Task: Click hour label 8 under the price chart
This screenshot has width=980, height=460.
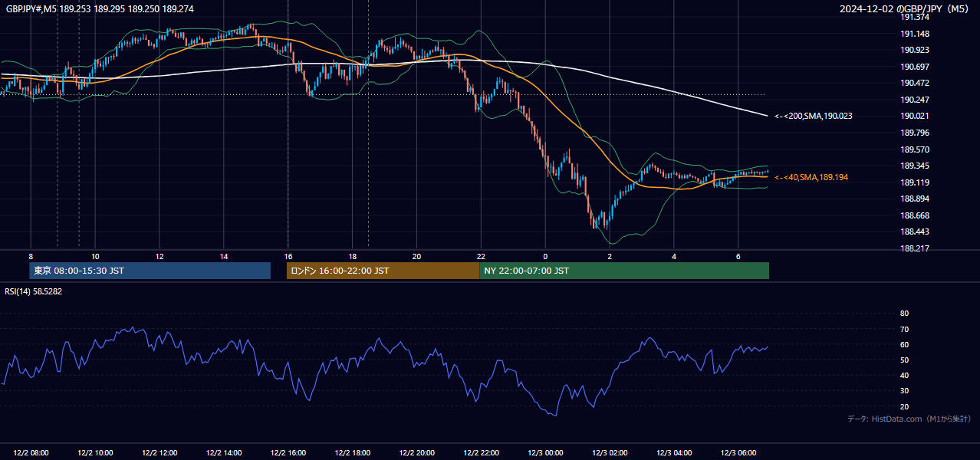Action: [31, 256]
